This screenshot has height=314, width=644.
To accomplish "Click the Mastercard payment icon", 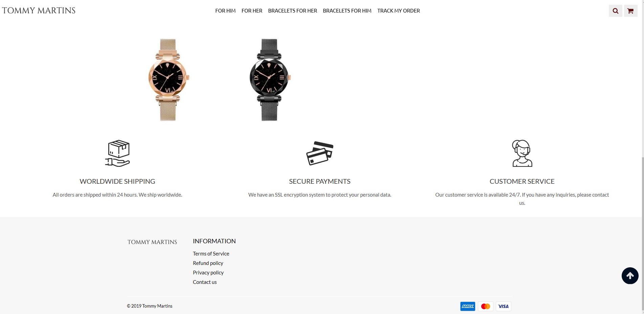I will 486,306.
